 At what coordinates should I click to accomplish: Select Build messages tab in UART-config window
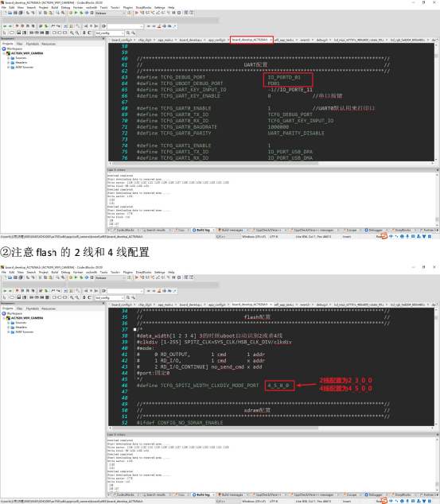coord(232,231)
